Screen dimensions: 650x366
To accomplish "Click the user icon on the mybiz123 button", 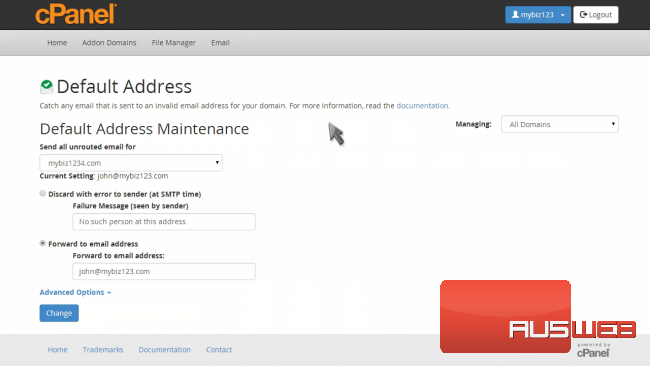I will click(x=515, y=15).
